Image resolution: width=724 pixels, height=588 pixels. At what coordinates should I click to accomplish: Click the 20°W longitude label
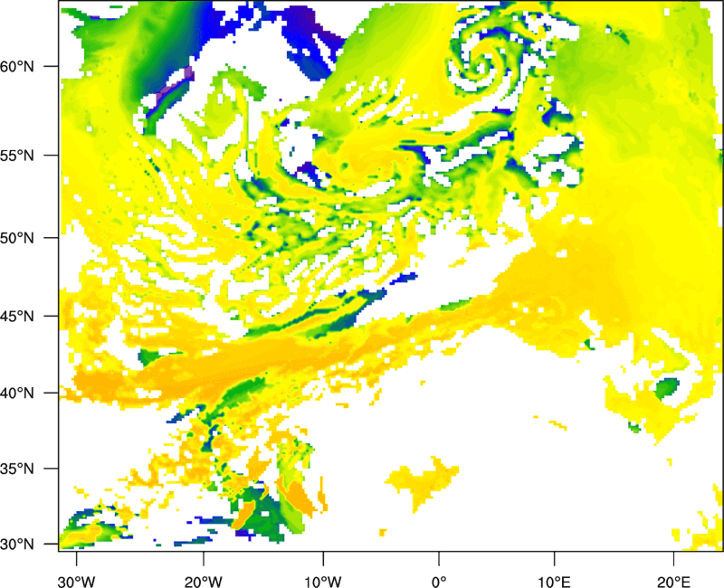(x=203, y=582)
